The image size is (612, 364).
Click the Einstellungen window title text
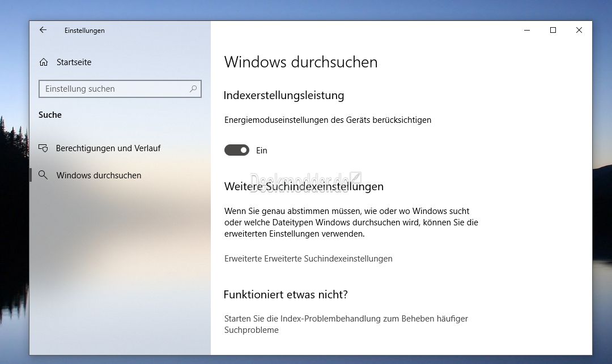click(84, 31)
